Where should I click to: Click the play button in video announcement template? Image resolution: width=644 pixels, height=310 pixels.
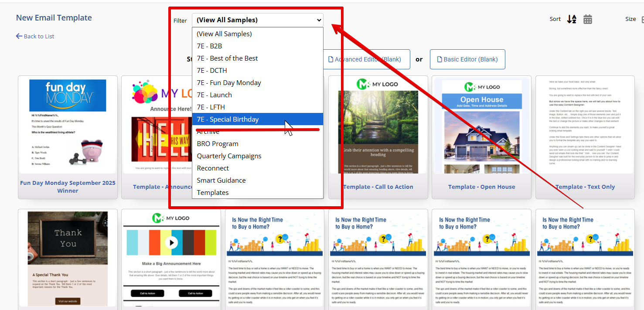[x=171, y=242]
